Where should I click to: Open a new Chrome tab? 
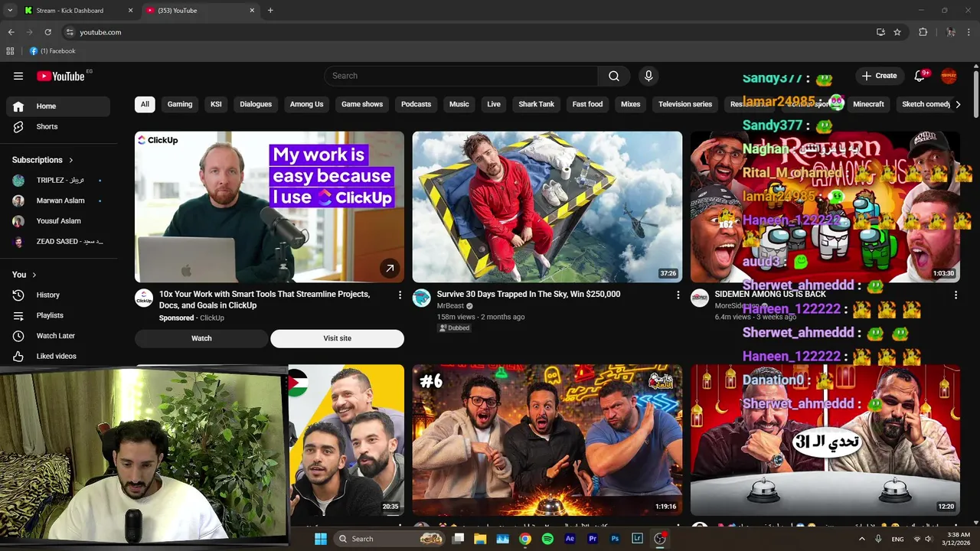pos(270,11)
